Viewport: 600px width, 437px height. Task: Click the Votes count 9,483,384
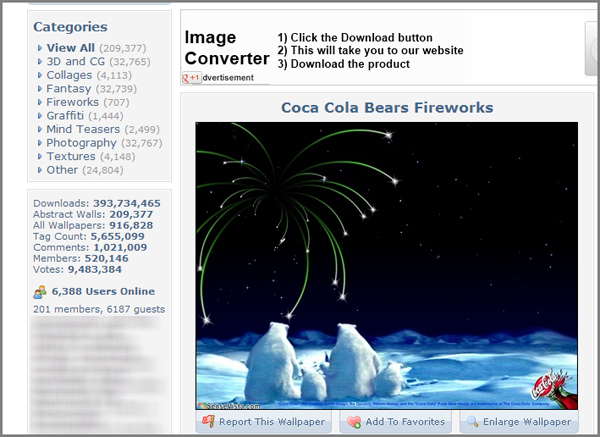(x=95, y=269)
